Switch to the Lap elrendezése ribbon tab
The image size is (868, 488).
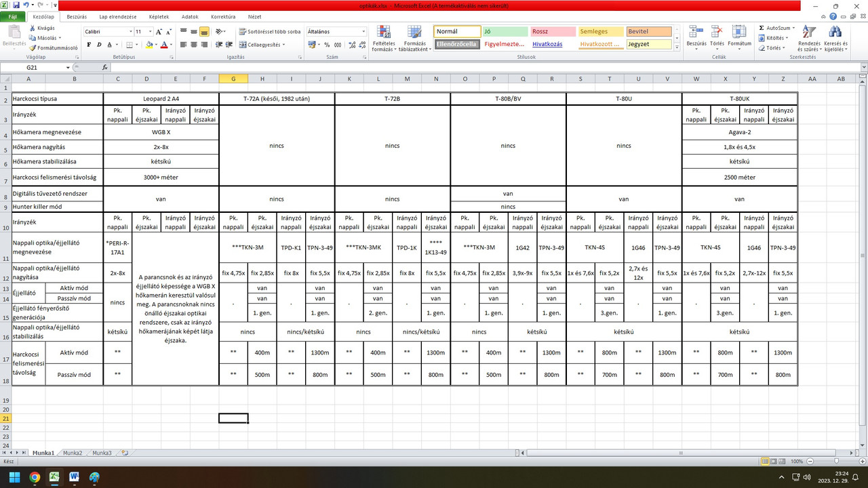tap(118, 16)
